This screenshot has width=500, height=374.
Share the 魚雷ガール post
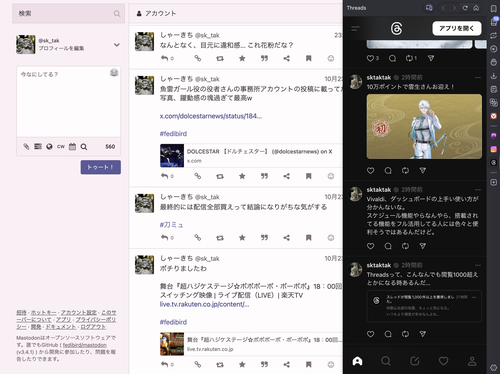tap(286, 176)
